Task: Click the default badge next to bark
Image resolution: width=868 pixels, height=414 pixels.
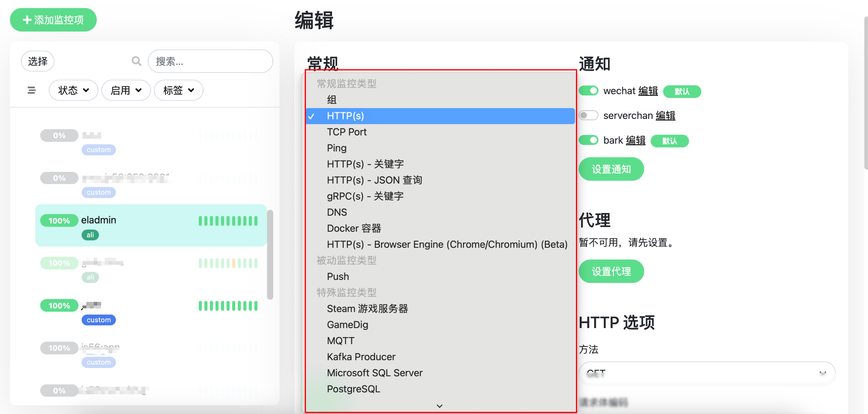Action: coord(669,141)
